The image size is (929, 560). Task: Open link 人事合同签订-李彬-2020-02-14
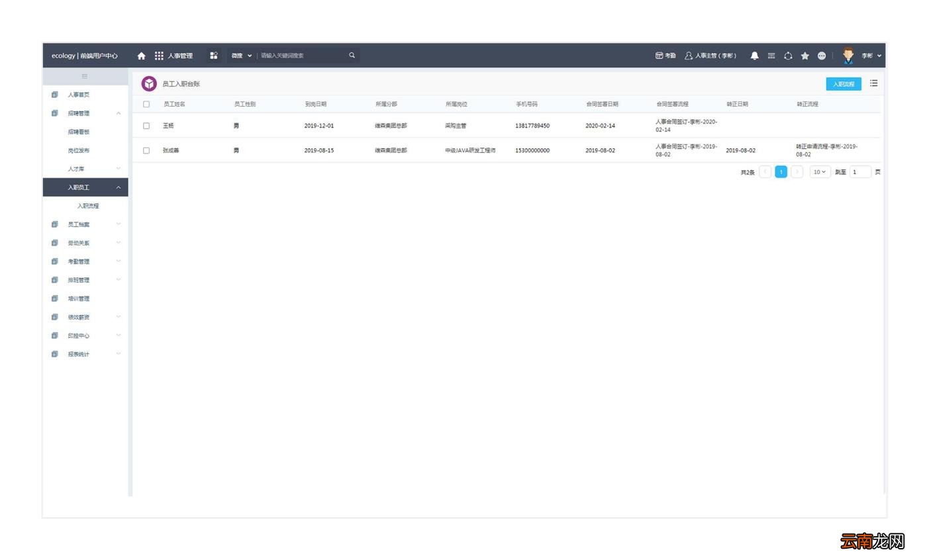687,126
